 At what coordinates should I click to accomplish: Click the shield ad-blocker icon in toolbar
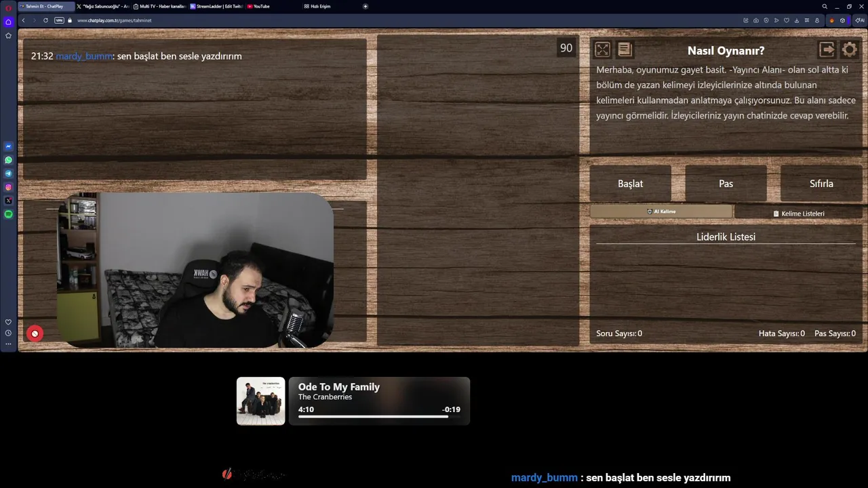766,20
